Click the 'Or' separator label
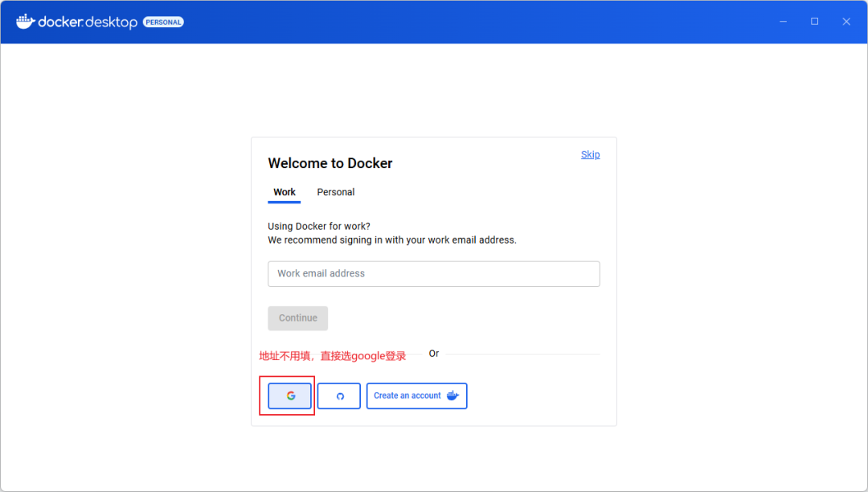Viewport: 868px width, 492px height. 434,354
